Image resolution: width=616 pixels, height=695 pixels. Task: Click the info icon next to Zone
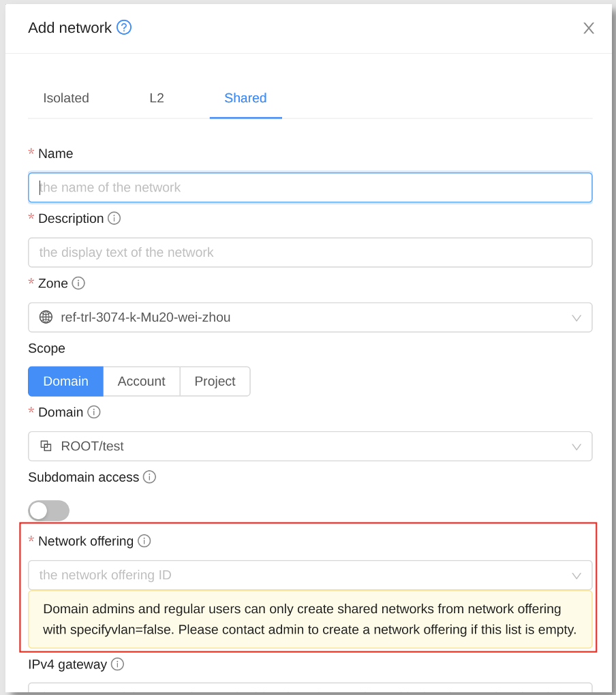pyautogui.click(x=78, y=283)
